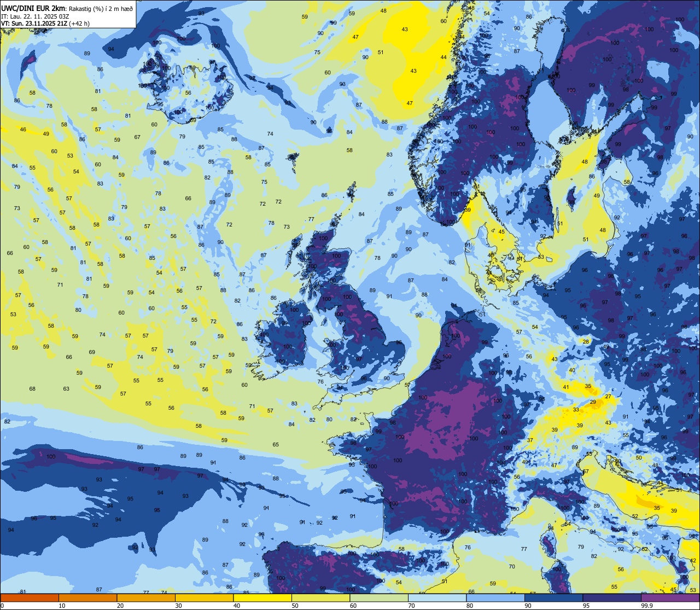Click the 0–10 dark orange legend swatch

30,598
